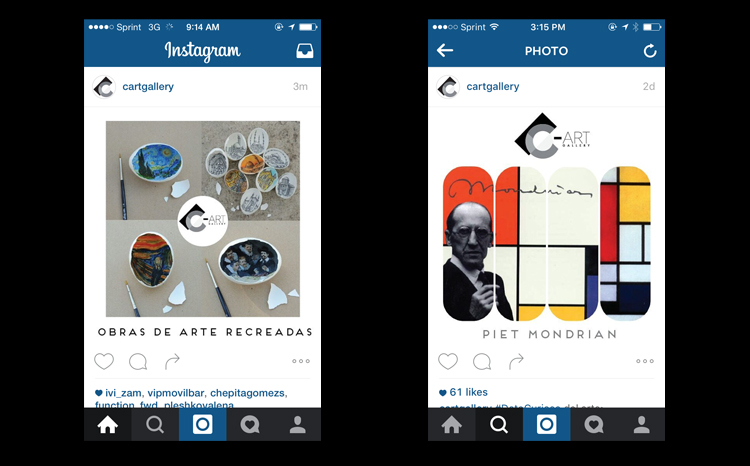Open the direct inbox tray icon

pos(305,51)
